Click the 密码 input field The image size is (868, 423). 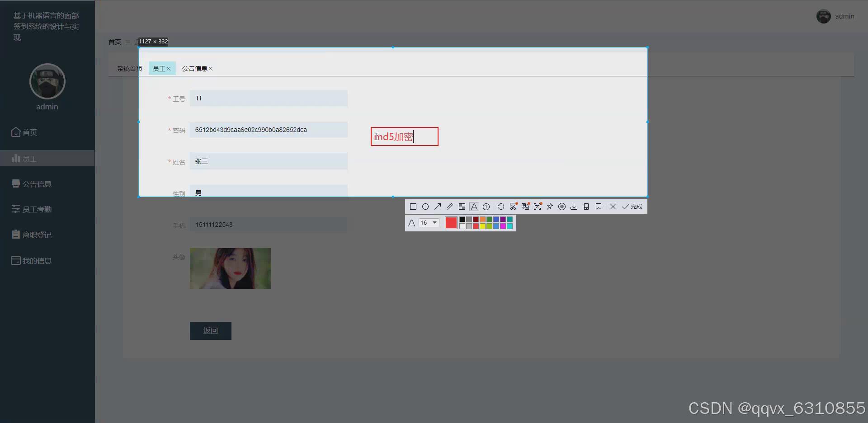click(269, 130)
